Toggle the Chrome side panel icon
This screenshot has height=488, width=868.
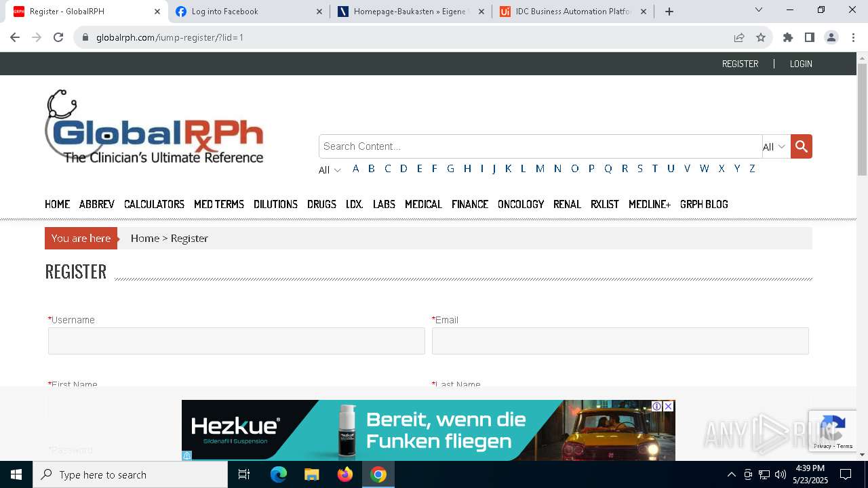click(810, 37)
